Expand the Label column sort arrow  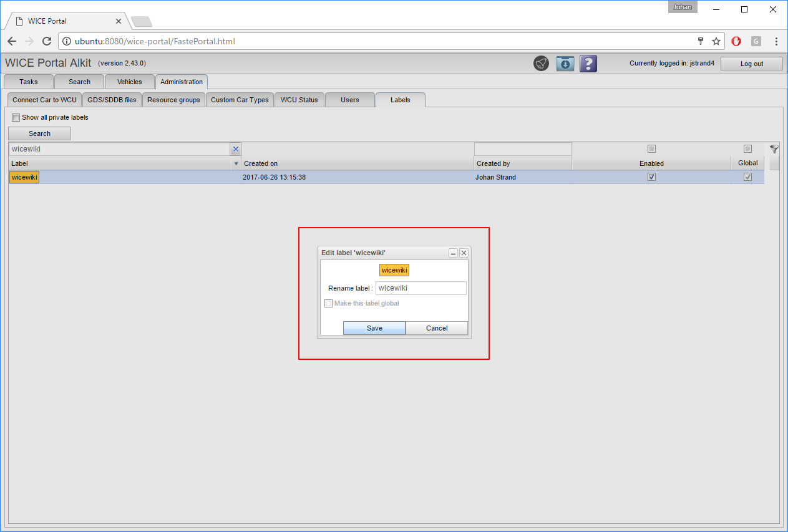click(236, 163)
